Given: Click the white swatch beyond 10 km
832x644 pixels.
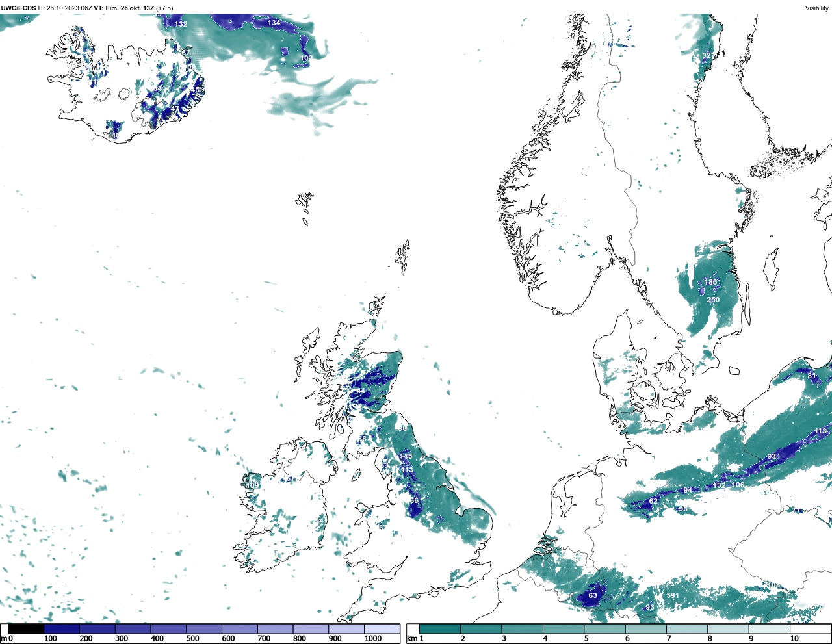Looking at the screenshot, I should coord(810,628).
